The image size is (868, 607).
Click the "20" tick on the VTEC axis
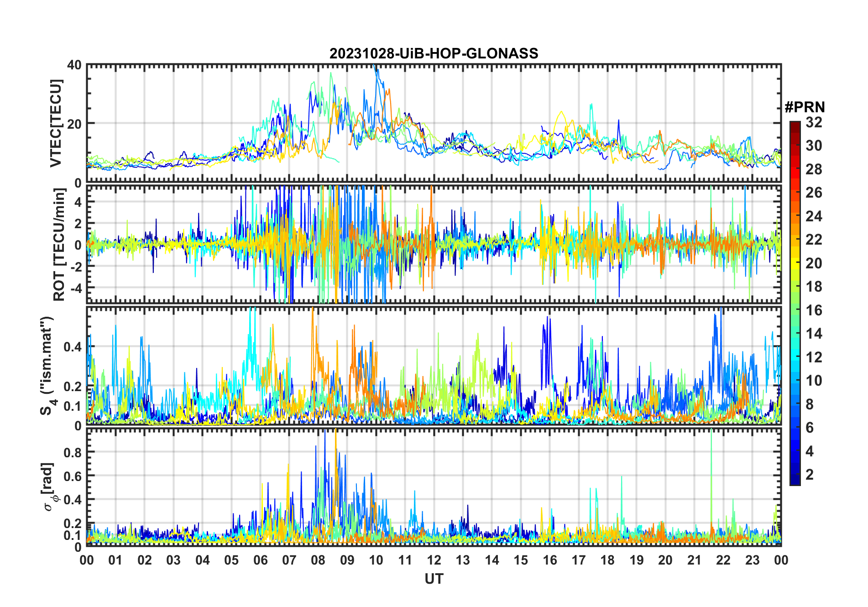tap(74, 124)
